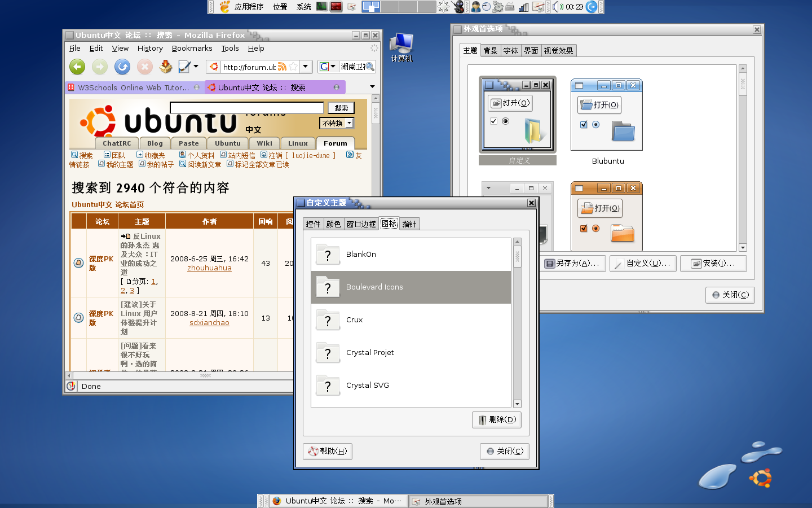Screen dimensions: 812x508
Task: Click the 自定义(U)... button
Action: point(643,264)
